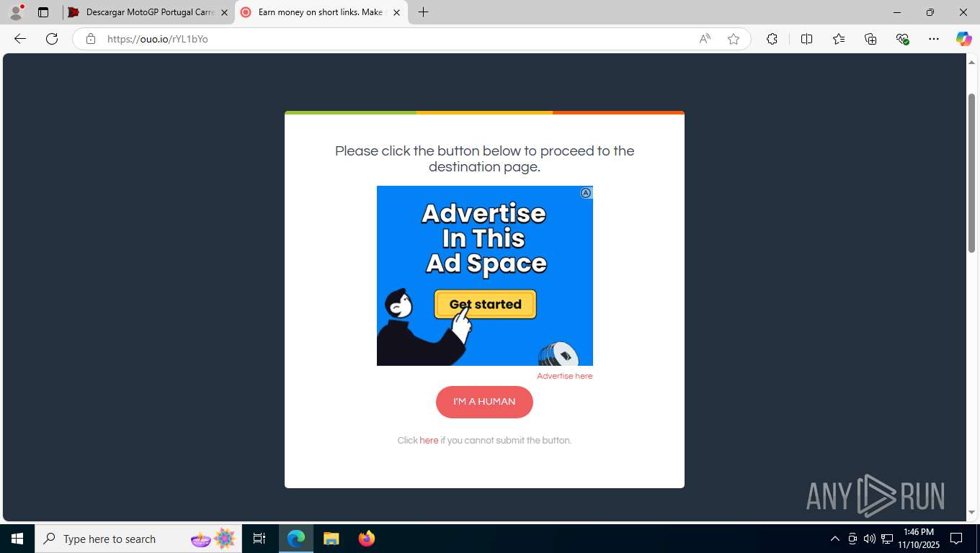Open File Explorer from the taskbar
Viewport: 980px width, 553px height.
tap(331, 539)
